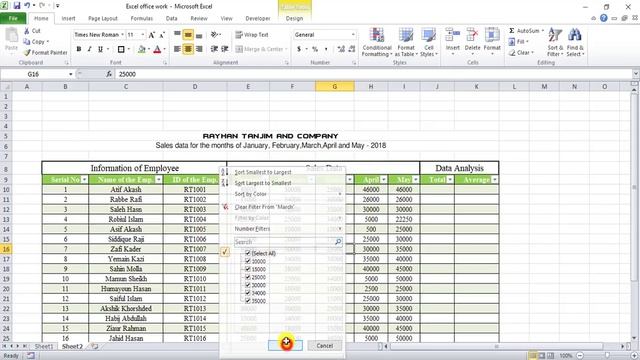Open Conditional Formatting menu
The height and width of the screenshot is (360, 640).
(377, 42)
